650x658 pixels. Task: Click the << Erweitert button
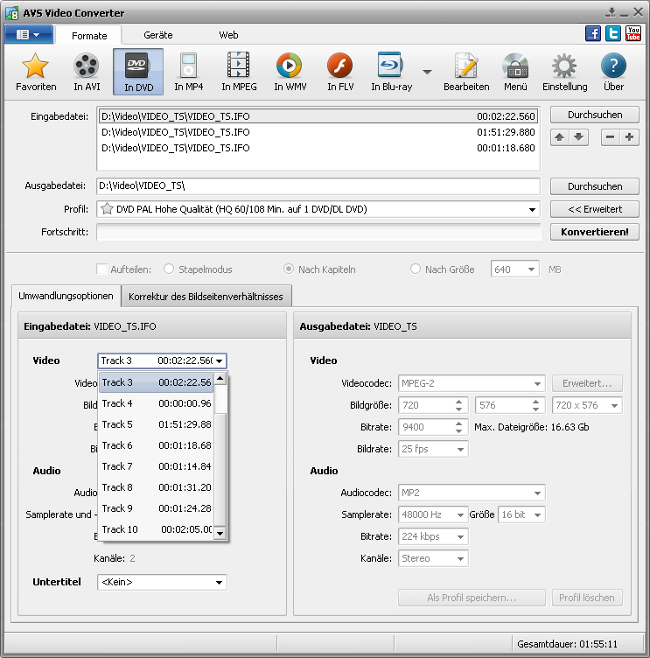(595, 209)
